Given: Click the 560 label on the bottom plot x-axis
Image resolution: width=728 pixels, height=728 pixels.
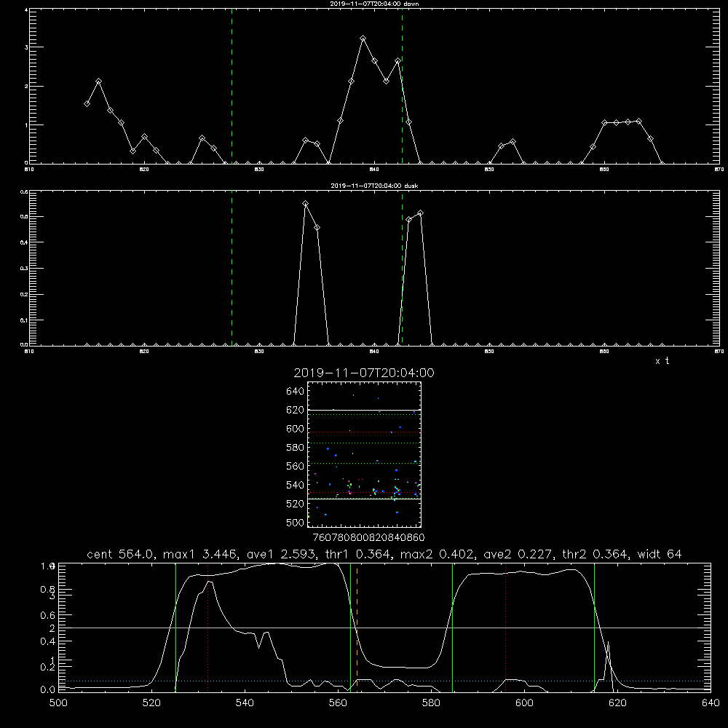Looking at the screenshot, I should [x=338, y=703].
